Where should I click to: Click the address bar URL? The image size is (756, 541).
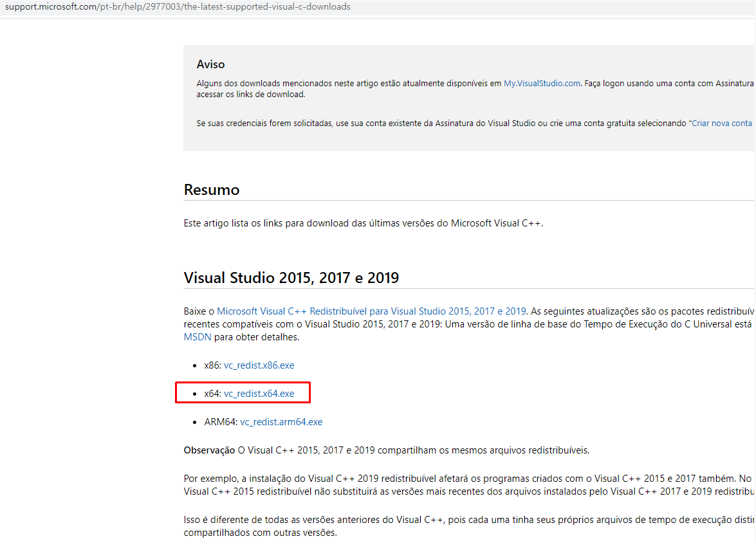(x=178, y=6)
